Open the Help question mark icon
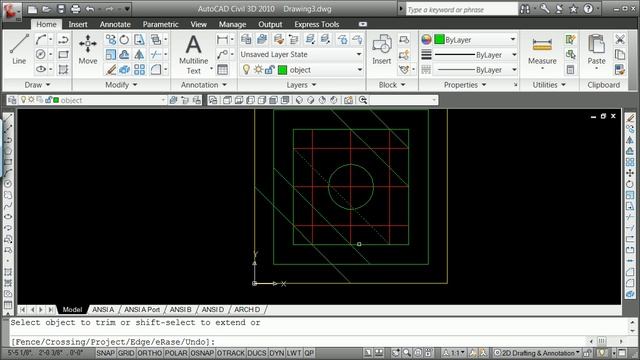 (x=588, y=9)
